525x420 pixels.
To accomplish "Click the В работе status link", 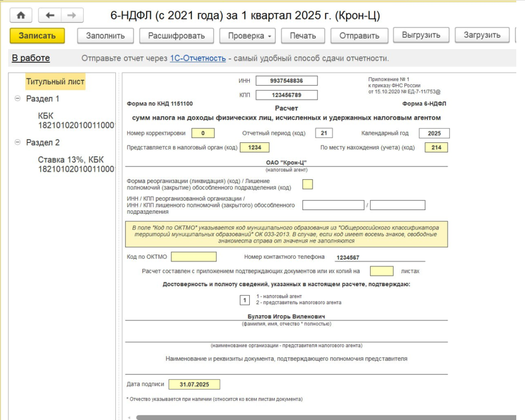I will pos(31,58).
